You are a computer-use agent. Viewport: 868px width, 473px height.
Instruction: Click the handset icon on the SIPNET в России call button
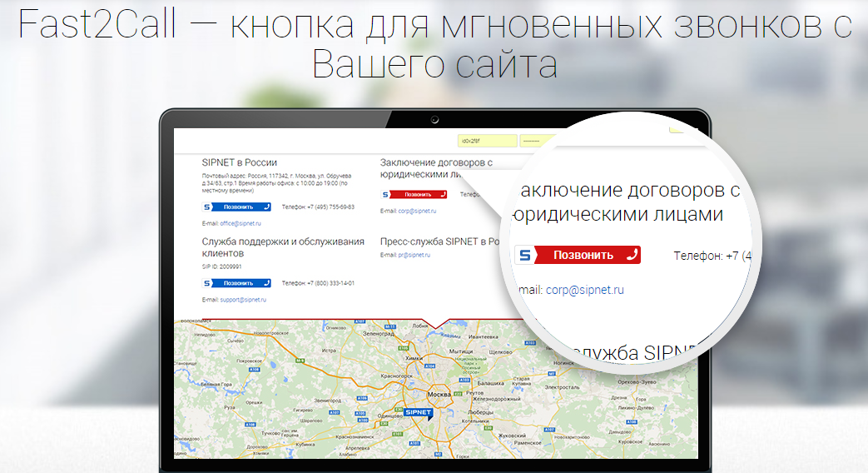click(266, 207)
